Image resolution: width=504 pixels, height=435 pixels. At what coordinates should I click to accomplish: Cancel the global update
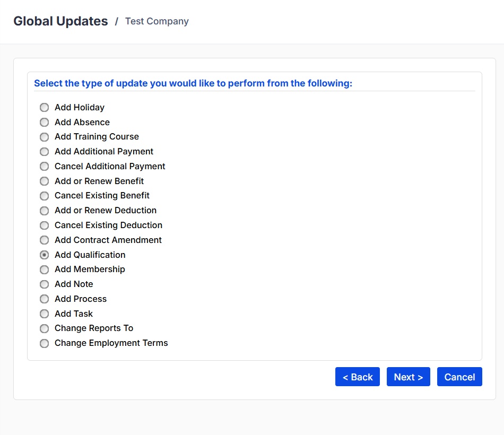click(x=459, y=377)
